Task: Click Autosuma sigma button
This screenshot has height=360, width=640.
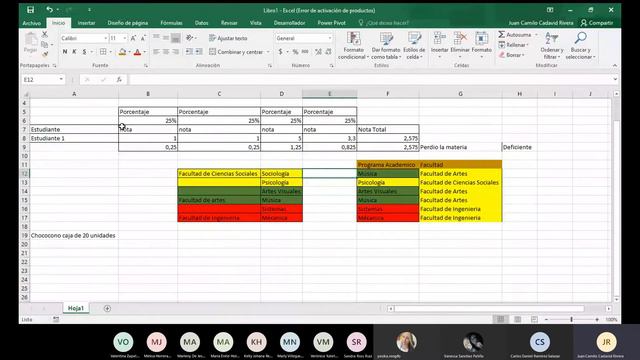Action: pyautogui.click(x=515, y=35)
